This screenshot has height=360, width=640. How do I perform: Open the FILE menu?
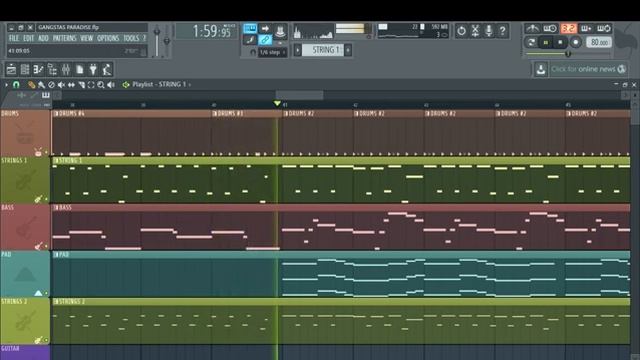pyautogui.click(x=13, y=38)
